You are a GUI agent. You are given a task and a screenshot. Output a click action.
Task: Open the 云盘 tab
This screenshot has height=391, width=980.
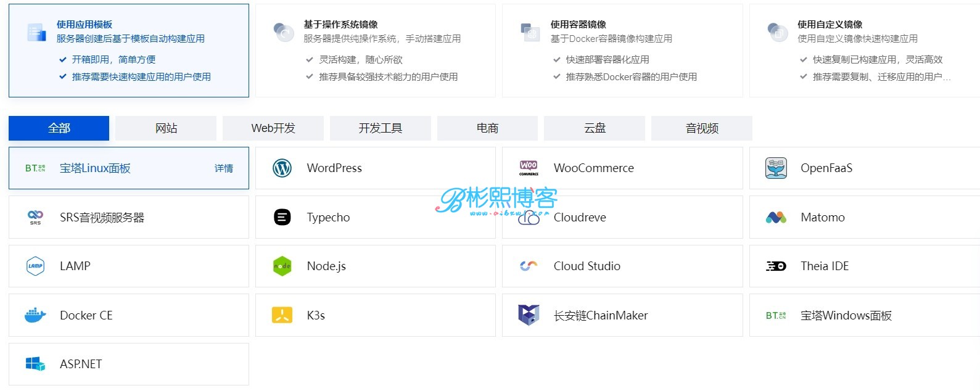(595, 128)
